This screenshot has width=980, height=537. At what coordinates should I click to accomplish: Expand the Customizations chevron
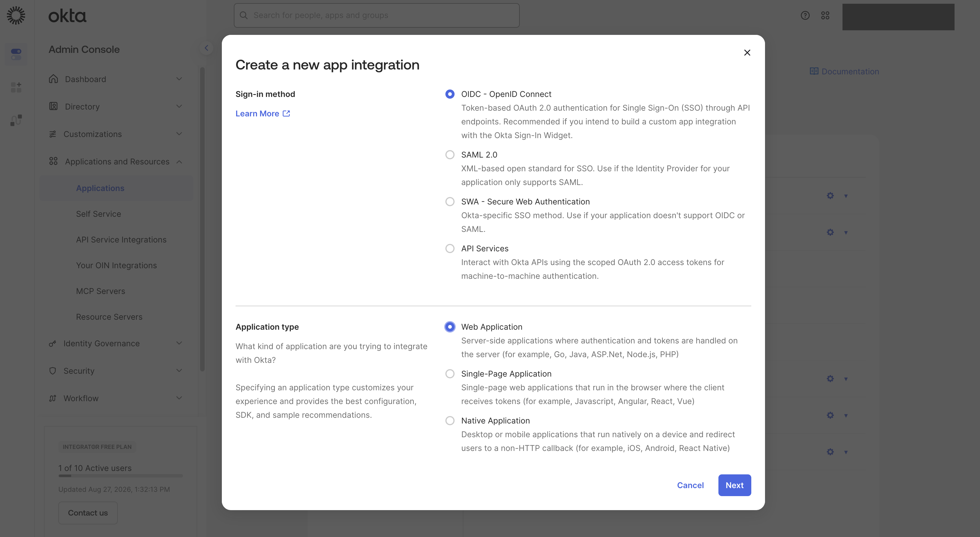pos(179,134)
